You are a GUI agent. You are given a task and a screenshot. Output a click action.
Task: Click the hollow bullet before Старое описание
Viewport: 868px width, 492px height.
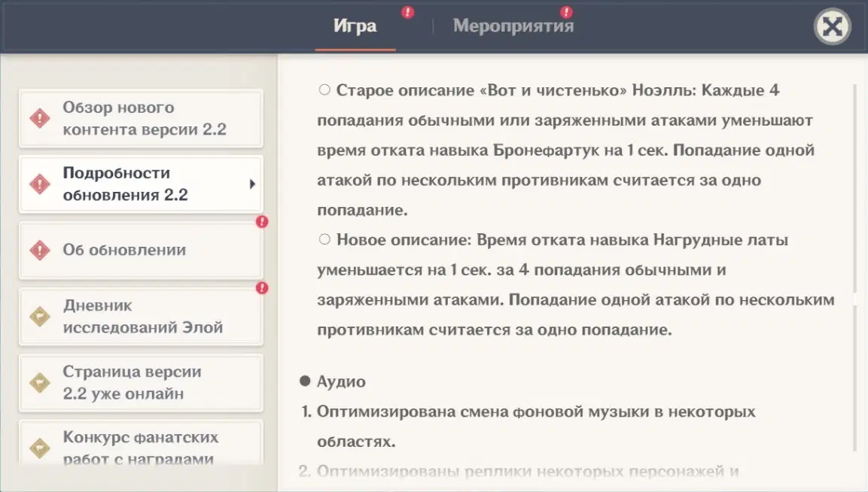tap(324, 90)
